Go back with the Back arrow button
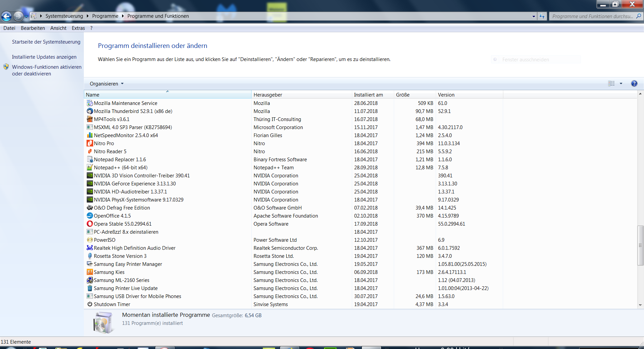Viewport: 644px width, 349px height. 6,16
